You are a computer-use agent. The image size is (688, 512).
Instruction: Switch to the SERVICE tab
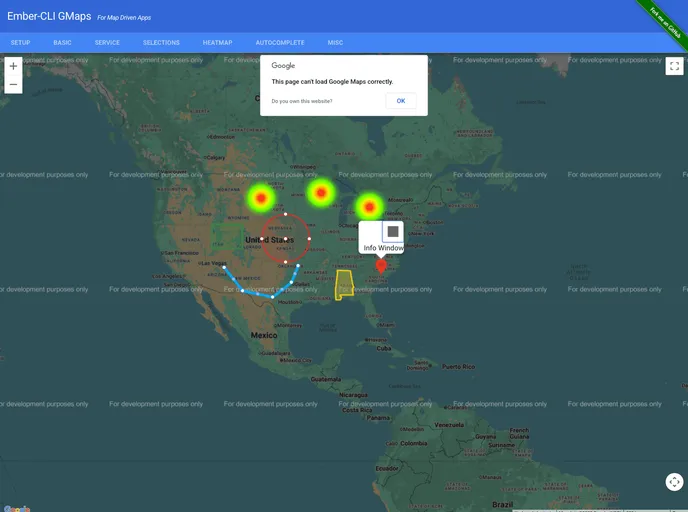point(107,43)
